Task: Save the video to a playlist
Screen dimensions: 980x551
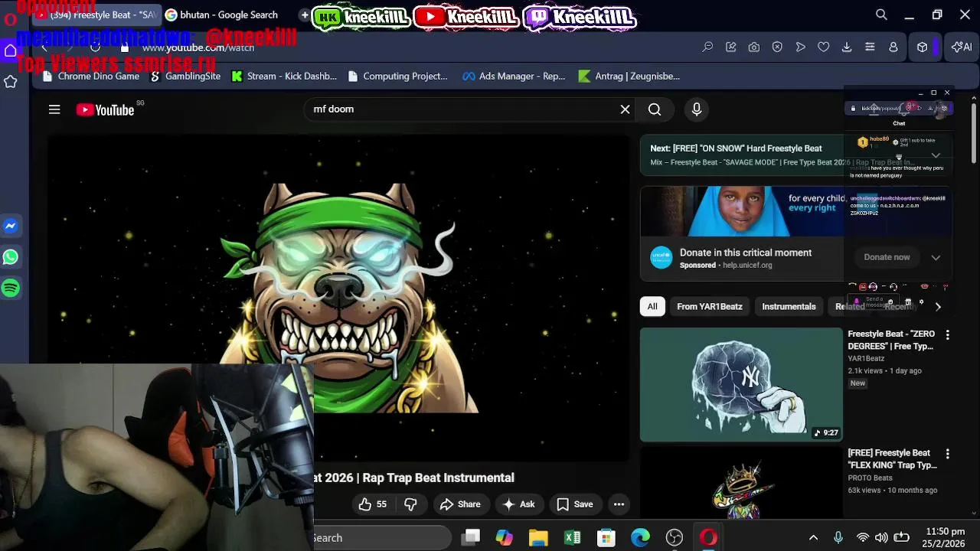Action: [574, 504]
